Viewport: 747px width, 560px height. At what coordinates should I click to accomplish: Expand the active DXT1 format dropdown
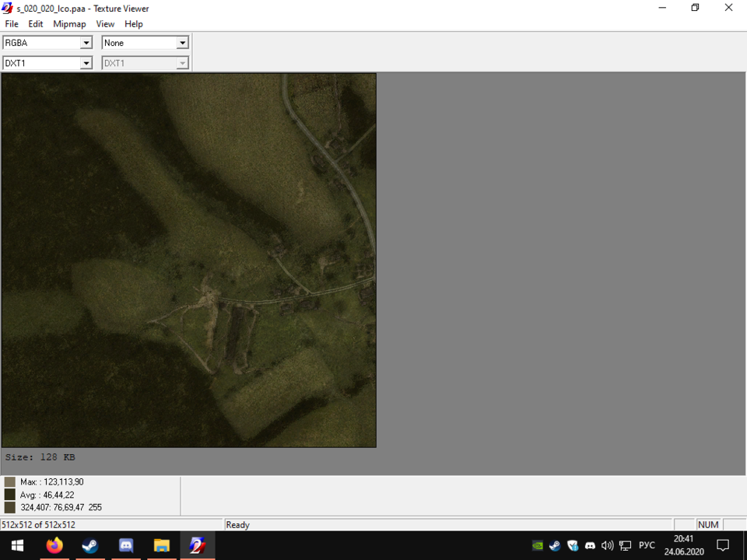point(86,63)
